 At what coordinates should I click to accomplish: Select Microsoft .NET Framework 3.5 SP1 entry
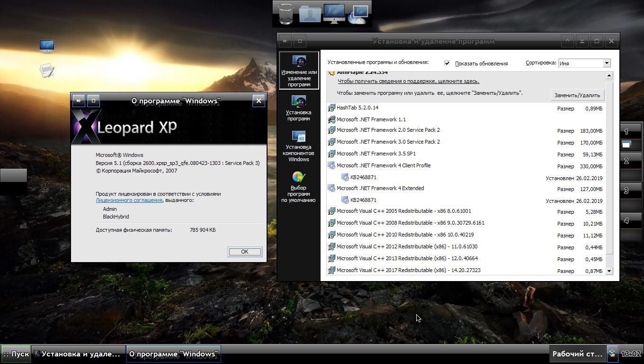click(376, 154)
